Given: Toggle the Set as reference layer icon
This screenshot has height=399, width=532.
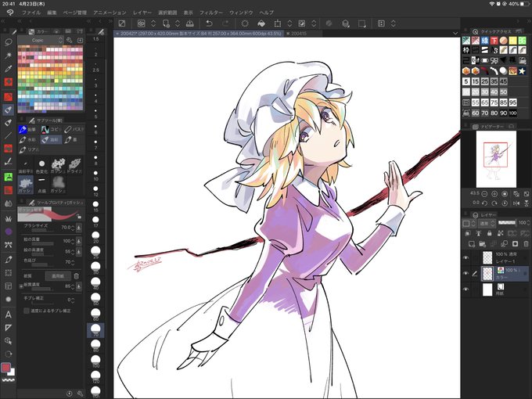Looking at the screenshot, I should coord(478,233).
